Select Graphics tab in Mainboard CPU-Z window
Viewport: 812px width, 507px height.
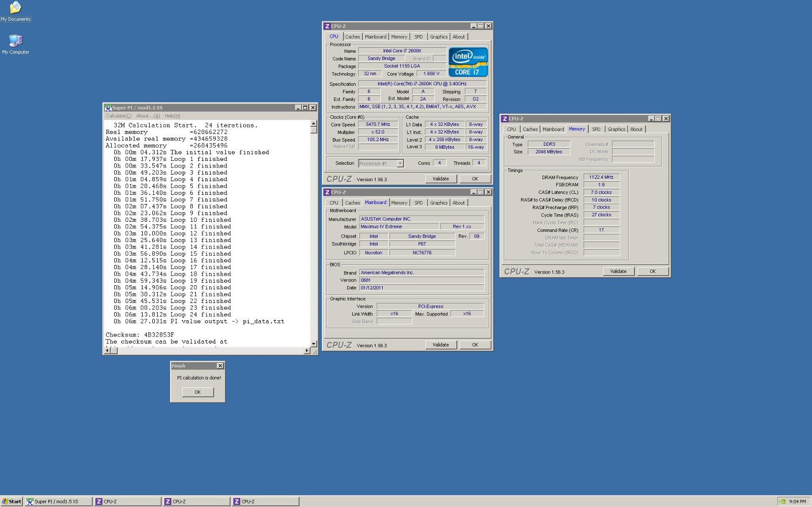click(439, 202)
